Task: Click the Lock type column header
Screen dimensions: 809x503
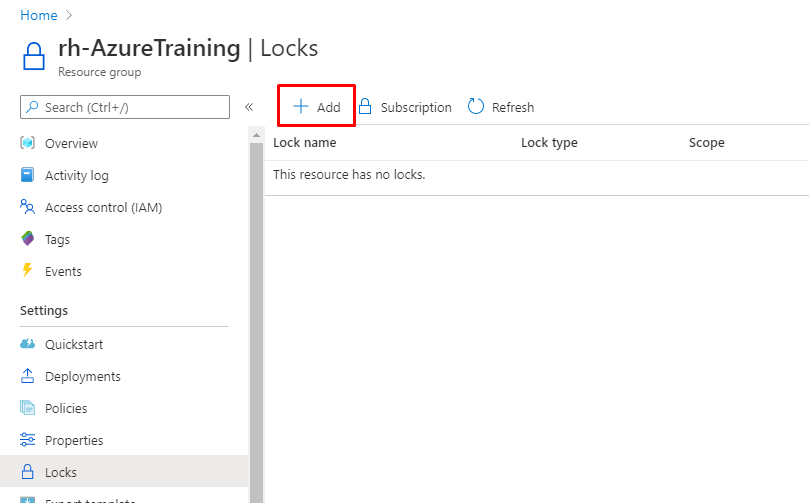Action: click(549, 143)
